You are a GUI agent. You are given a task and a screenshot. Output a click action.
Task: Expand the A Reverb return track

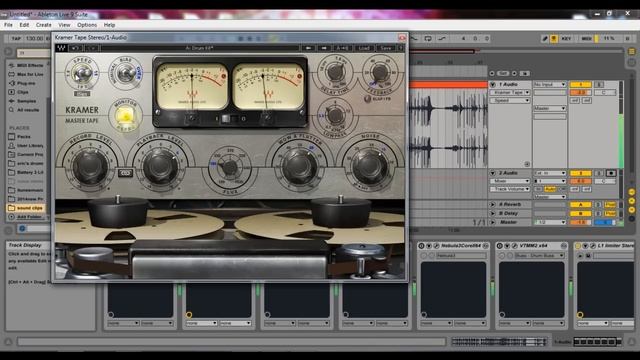(493, 204)
